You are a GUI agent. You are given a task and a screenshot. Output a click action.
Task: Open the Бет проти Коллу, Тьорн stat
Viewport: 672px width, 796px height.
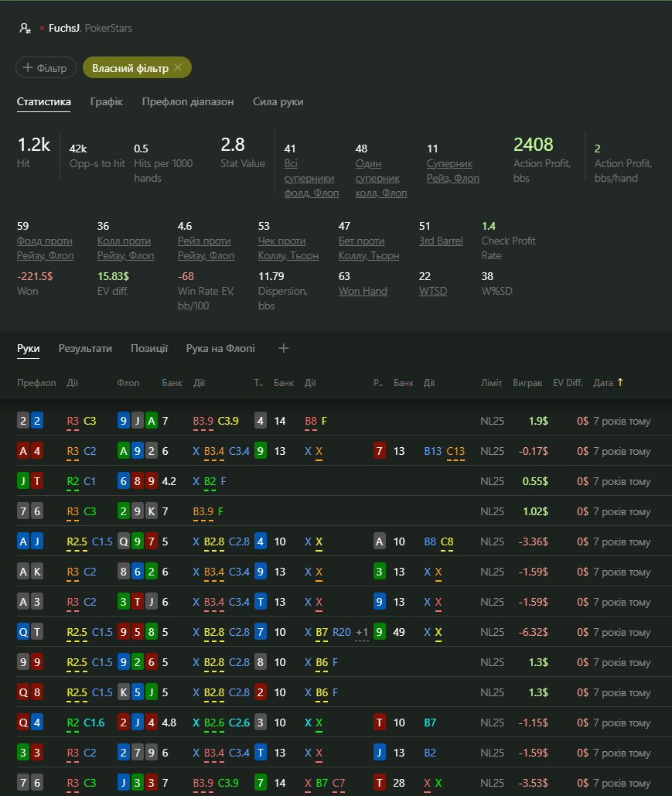coord(369,248)
